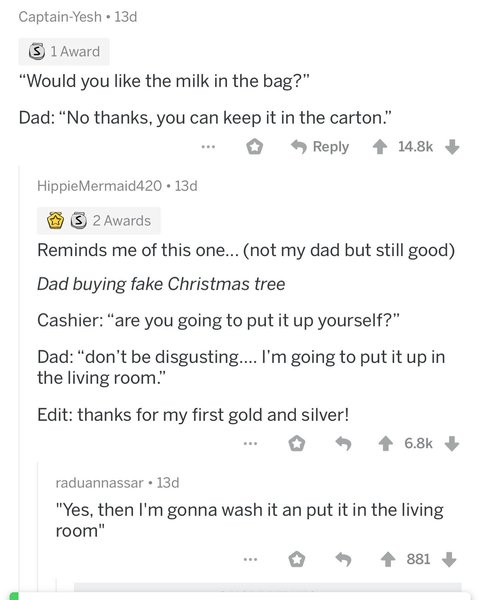Image resolution: width=480 pixels, height=600 pixels.
Task: Give award to Captain-Yesh's comment
Action: click(255, 147)
